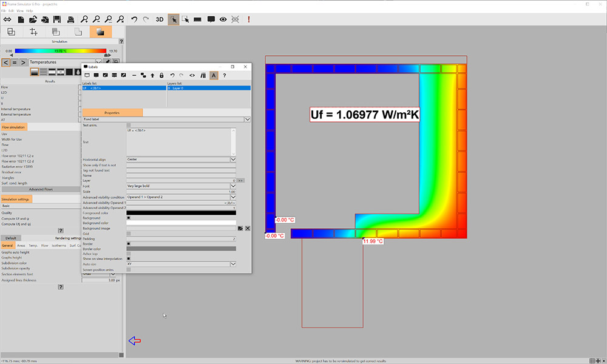This screenshot has height=364, width=607.
Task: Click the zoom out magnifier icon
Action: click(x=97, y=19)
